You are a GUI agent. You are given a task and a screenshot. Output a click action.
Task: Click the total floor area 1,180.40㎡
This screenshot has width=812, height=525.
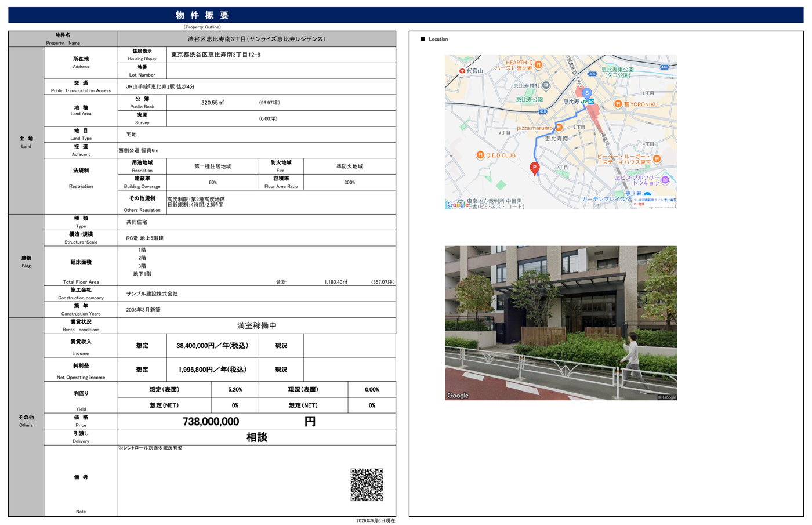coord(336,282)
